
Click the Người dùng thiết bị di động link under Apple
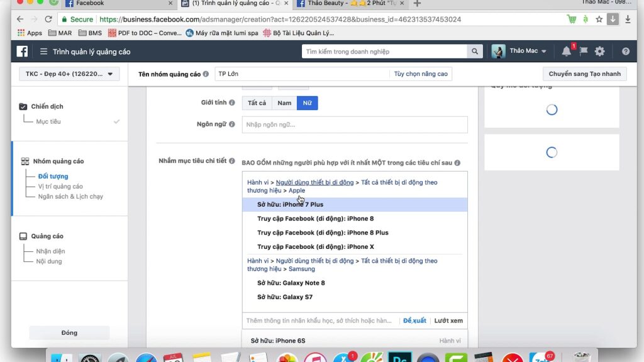(x=314, y=182)
